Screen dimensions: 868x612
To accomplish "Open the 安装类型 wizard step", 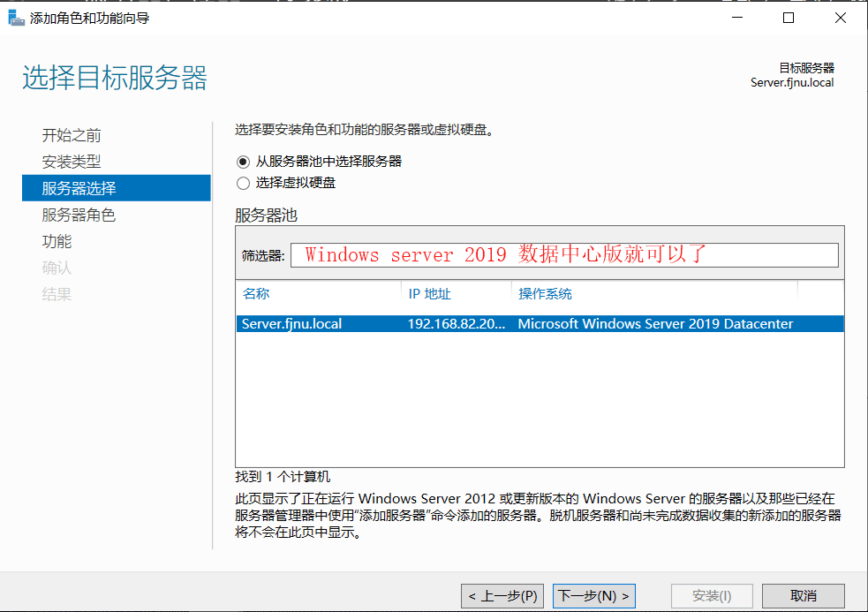I will pyautogui.click(x=72, y=162).
